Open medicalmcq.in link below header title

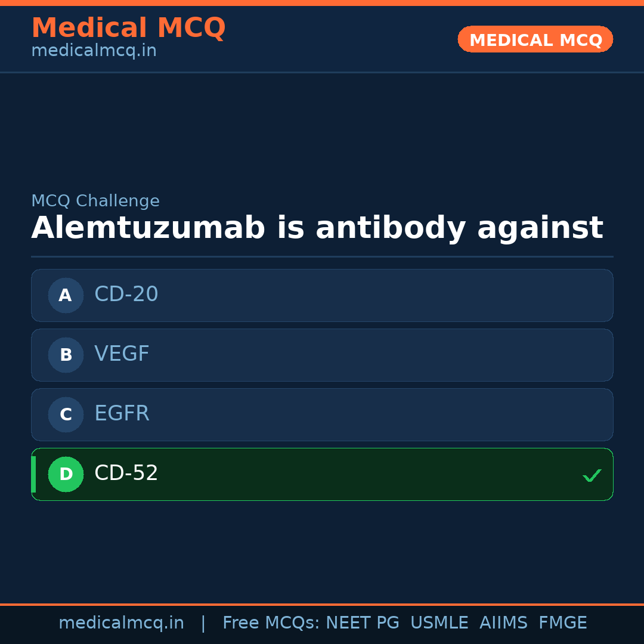tap(94, 51)
